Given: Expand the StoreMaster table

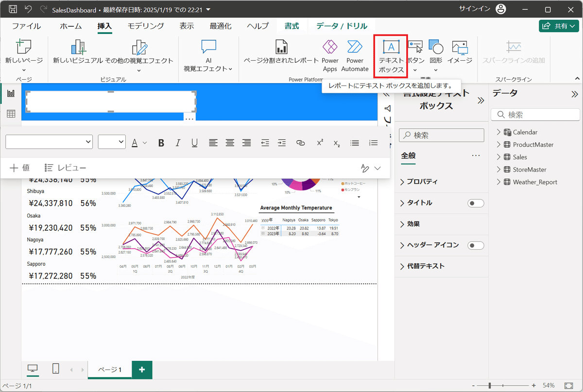Looking at the screenshot, I should pos(499,170).
